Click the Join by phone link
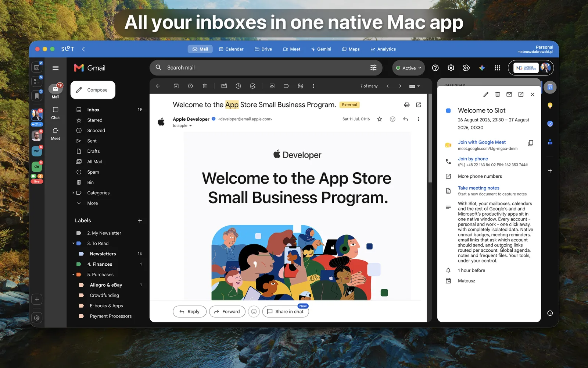 pyautogui.click(x=473, y=159)
